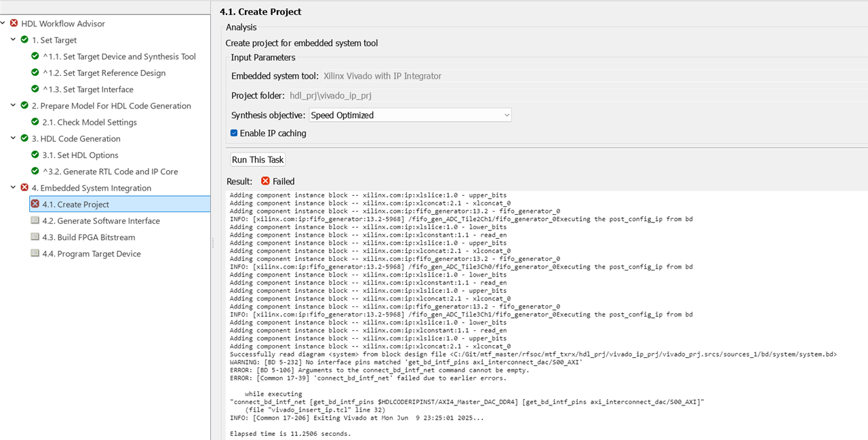Select Generate RTL Code and IP Core

[x=111, y=172]
